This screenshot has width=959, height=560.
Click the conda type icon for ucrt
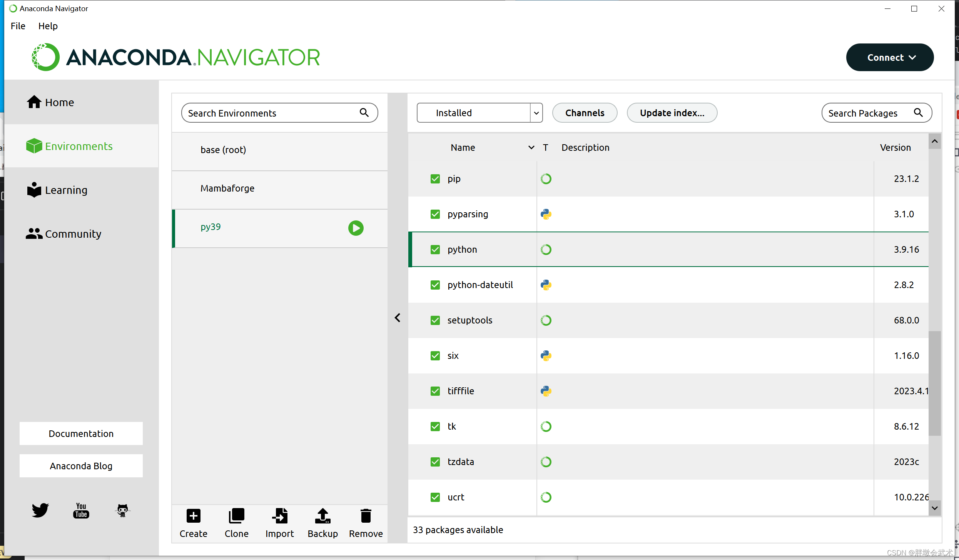point(546,497)
